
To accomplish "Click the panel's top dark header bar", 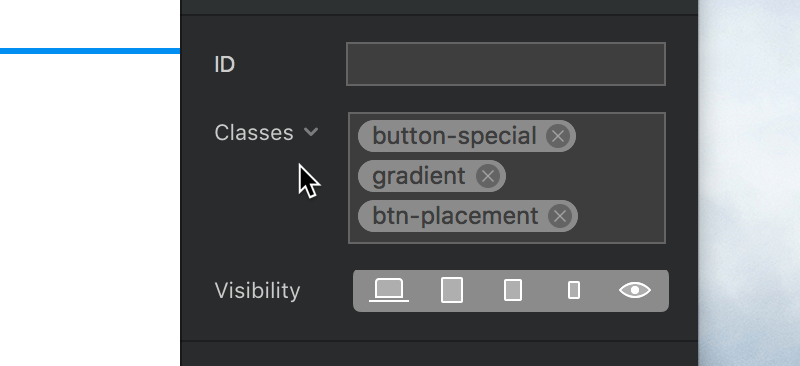I will [x=439, y=7].
